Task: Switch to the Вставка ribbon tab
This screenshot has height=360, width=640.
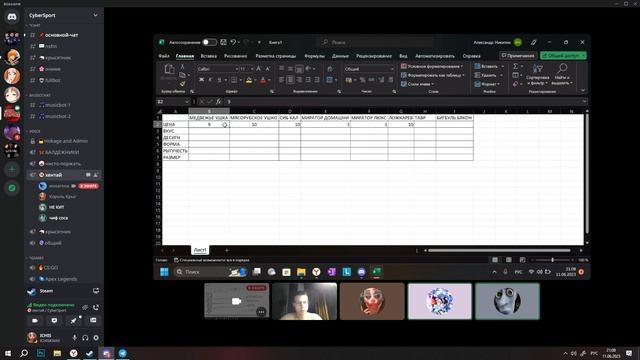Action: (x=209, y=56)
